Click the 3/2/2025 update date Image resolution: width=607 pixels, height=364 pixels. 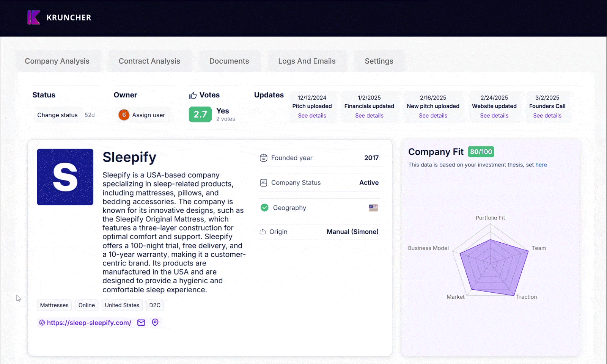[547, 98]
